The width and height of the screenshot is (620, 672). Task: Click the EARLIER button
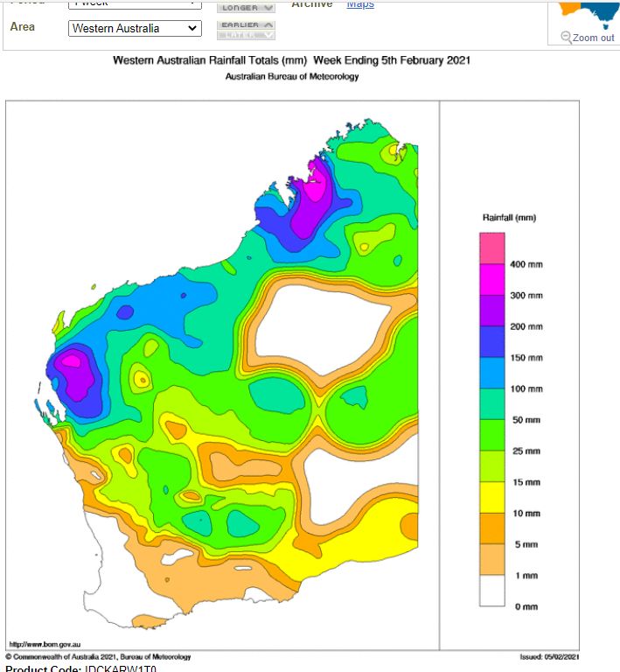[x=247, y=24]
